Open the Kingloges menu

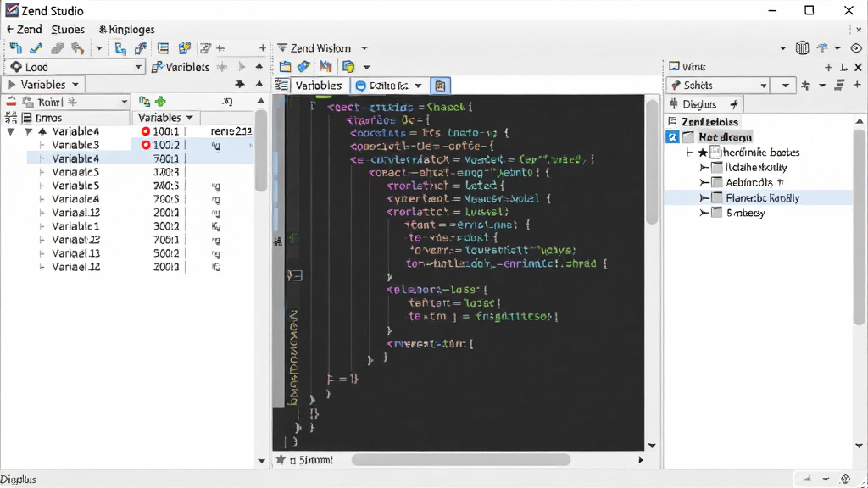[127, 30]
